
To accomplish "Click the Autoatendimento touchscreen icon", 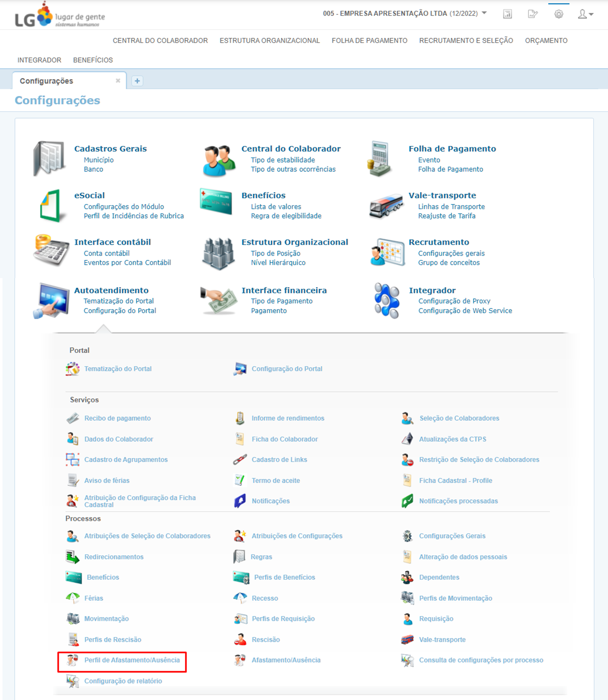I will [52, 301].
